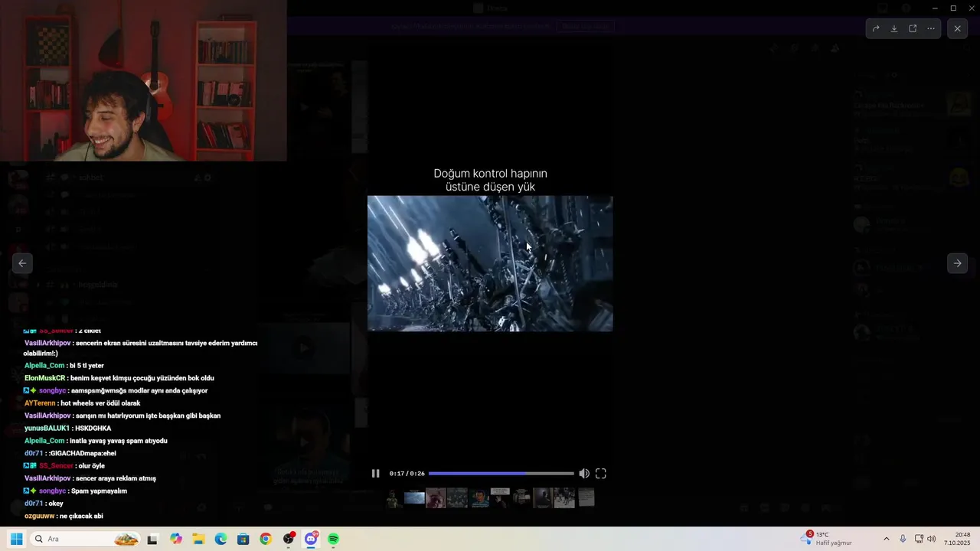The image size is (980, 551).
Task: Select the grayscale crowd thumbnail, ninth in the strip
Action: point(564,498)
